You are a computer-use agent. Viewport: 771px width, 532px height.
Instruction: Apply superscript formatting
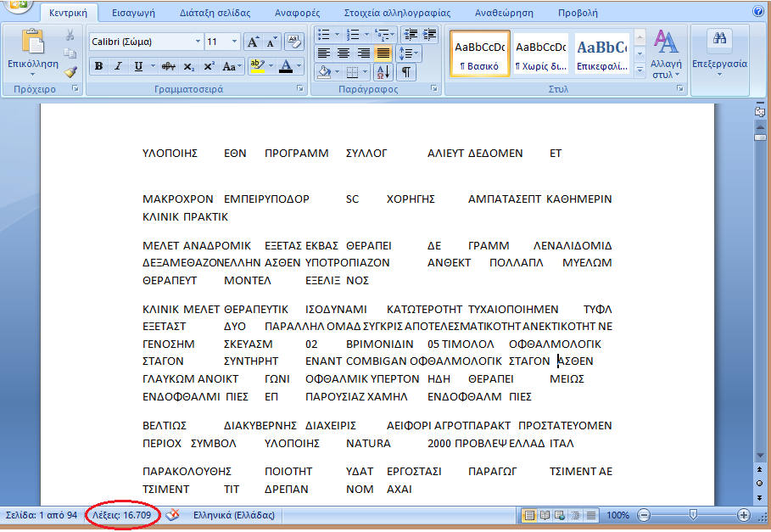209,66
